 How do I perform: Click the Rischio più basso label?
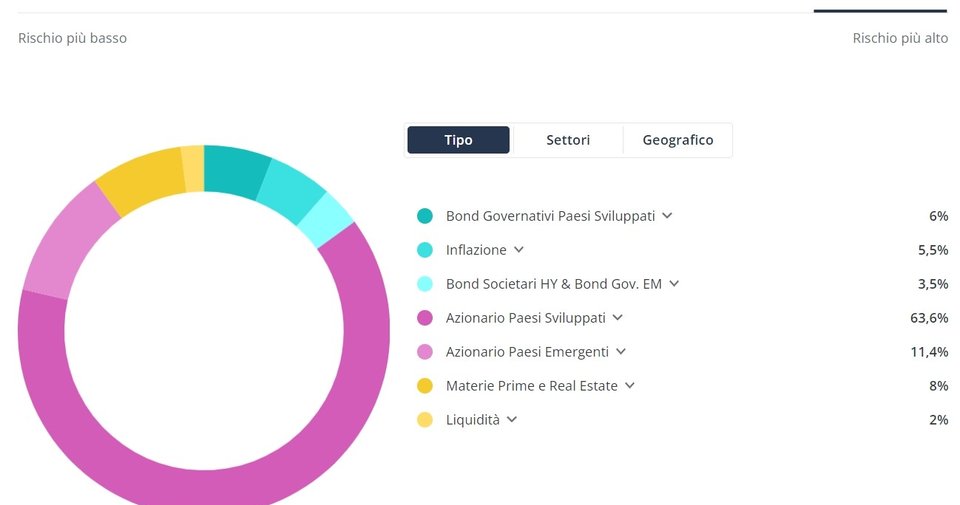pyautogui.click(x=72, y=38)
